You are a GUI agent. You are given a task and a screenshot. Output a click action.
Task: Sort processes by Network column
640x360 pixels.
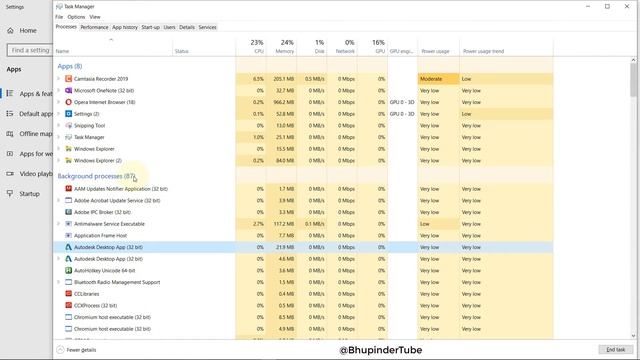tap(342, 46)
